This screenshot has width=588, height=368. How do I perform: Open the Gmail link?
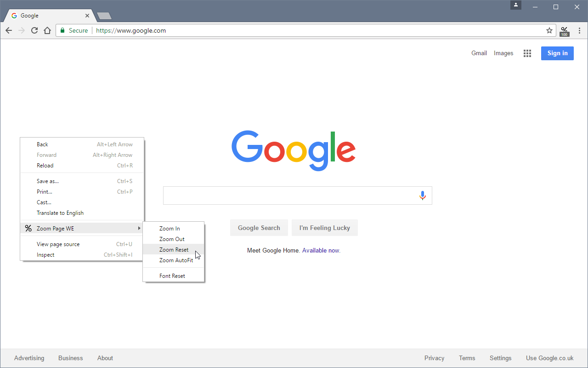click(479, 53)
